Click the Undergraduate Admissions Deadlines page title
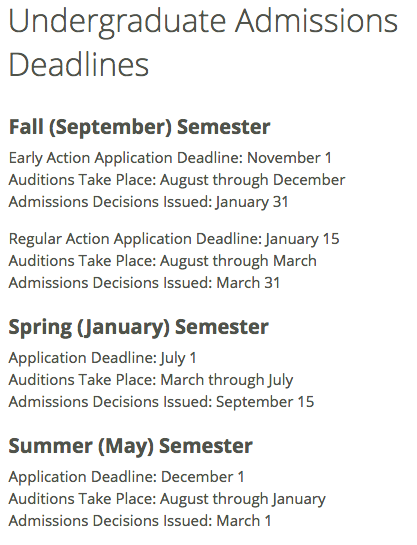Screen dimensions: 417x545 [x=203, y=42]
